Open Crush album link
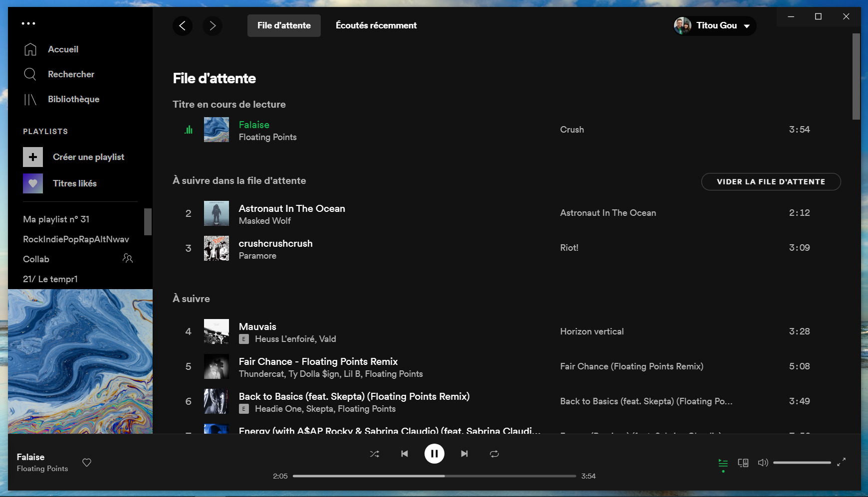The height and width of the screenshot is (497, 868). (572, 130)
